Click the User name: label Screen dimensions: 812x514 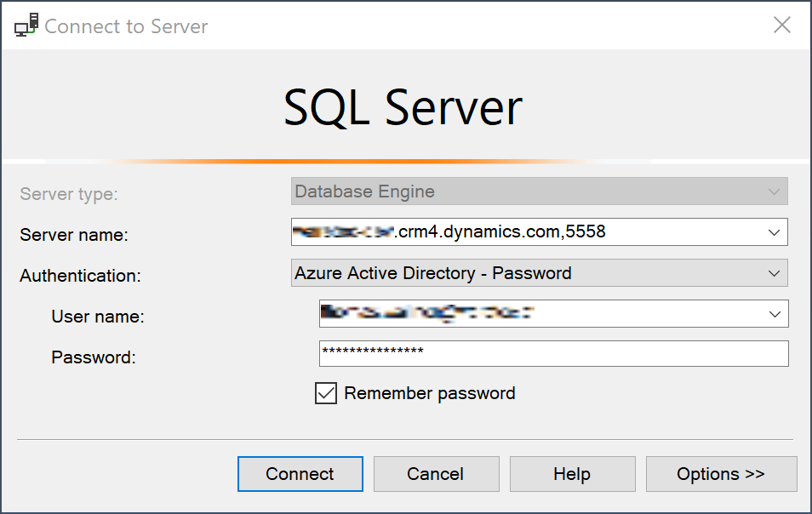click(98, 317)
